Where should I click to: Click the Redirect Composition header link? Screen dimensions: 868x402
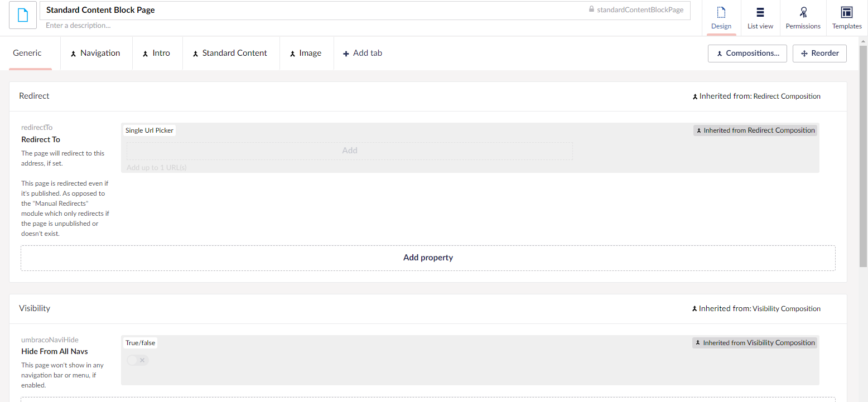point(787,96)
